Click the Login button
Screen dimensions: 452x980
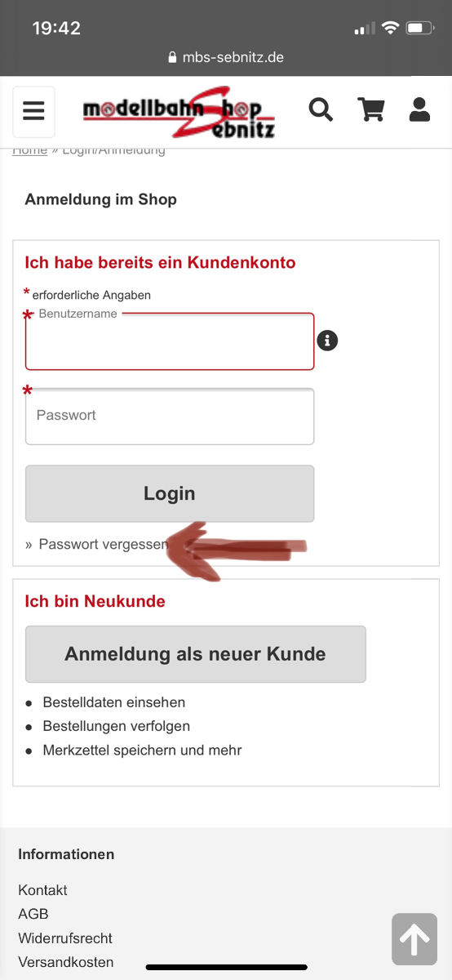[x=170, y=493]
